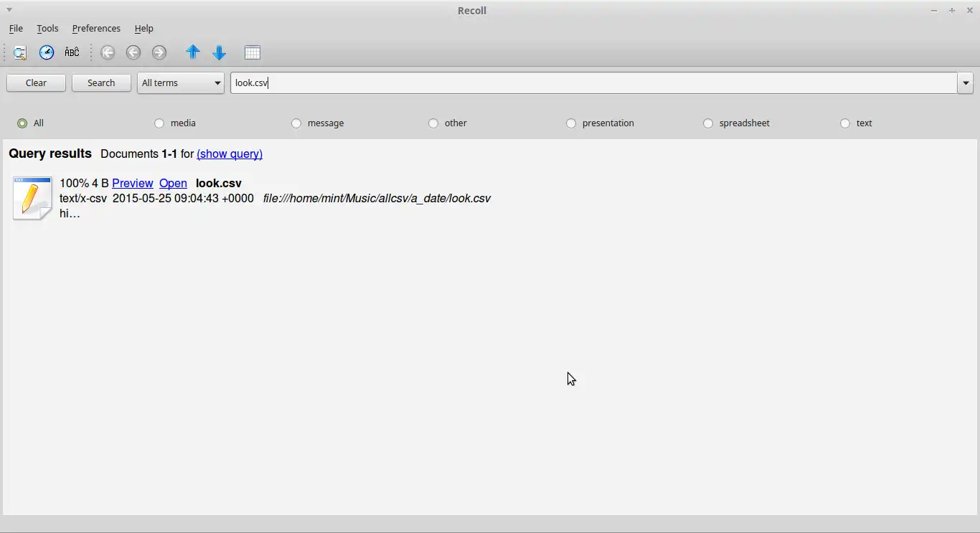980x533 pixels.
Task: Select the text category filter
Action: click(857, 123)
